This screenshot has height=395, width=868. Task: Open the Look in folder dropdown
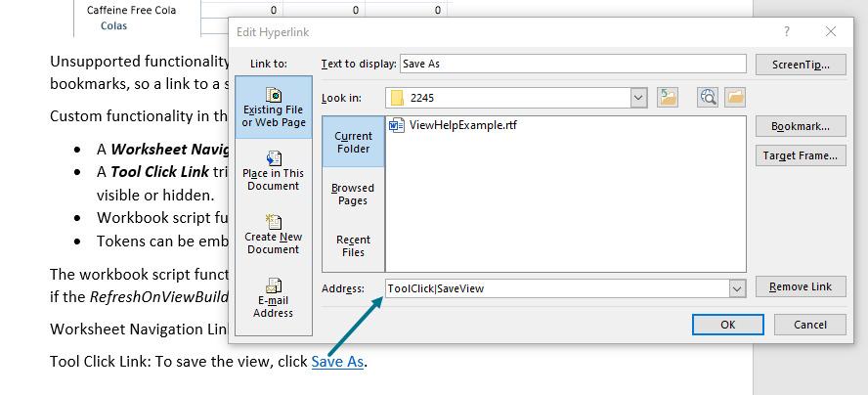click(x=639, y=98)
